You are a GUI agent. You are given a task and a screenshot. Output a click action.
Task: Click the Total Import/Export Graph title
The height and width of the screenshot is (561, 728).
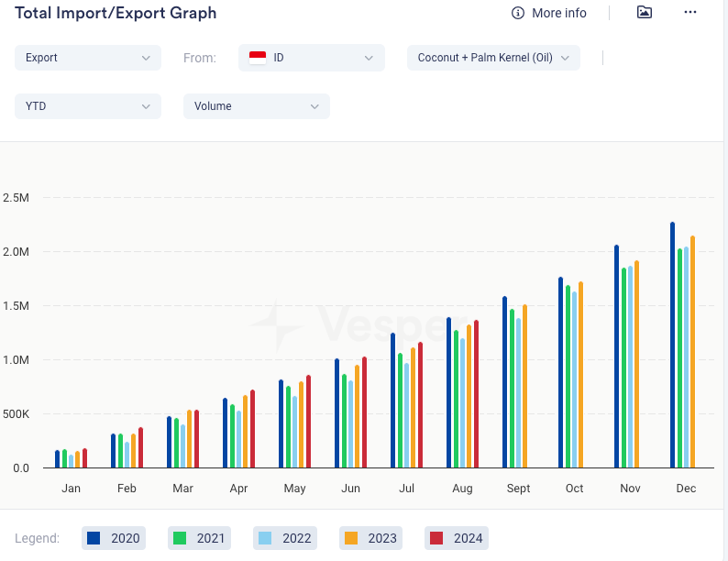pos(116,13)
